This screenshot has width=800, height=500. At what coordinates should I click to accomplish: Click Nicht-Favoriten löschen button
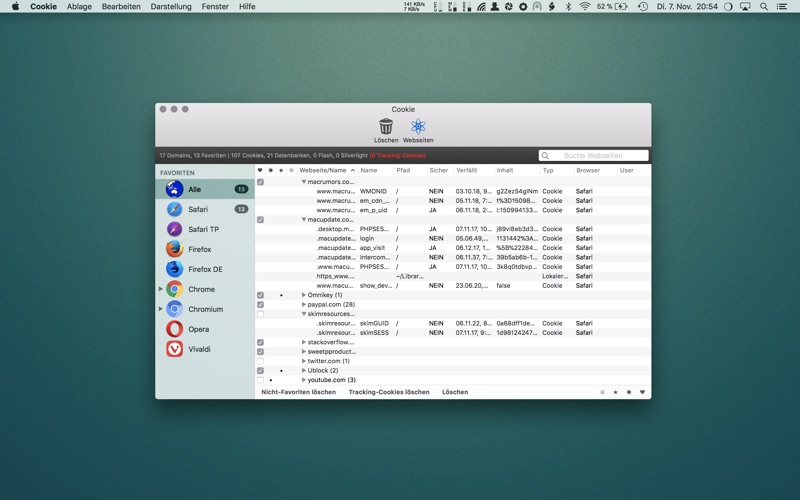coord(298,392)
